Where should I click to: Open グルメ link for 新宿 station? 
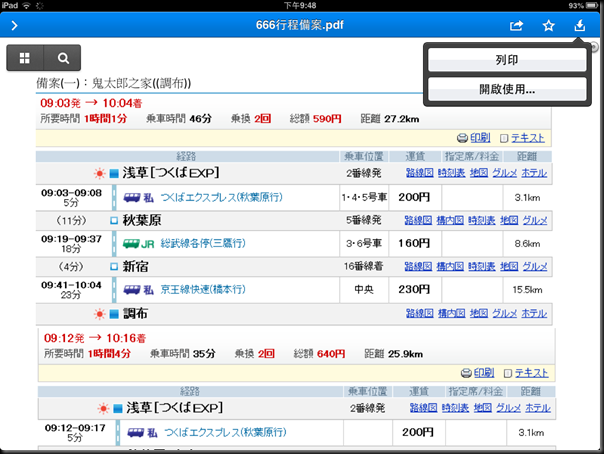535,266
